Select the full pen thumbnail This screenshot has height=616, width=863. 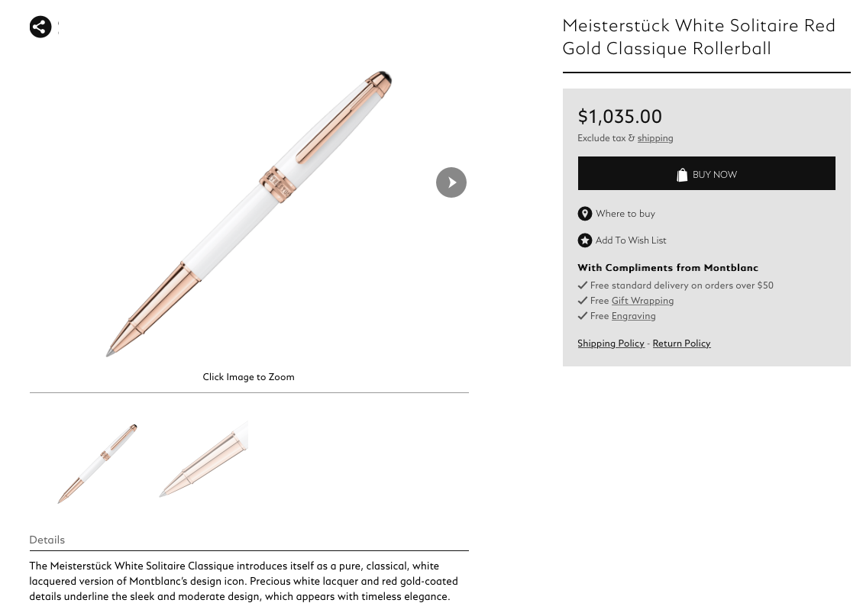pos(98,463)
